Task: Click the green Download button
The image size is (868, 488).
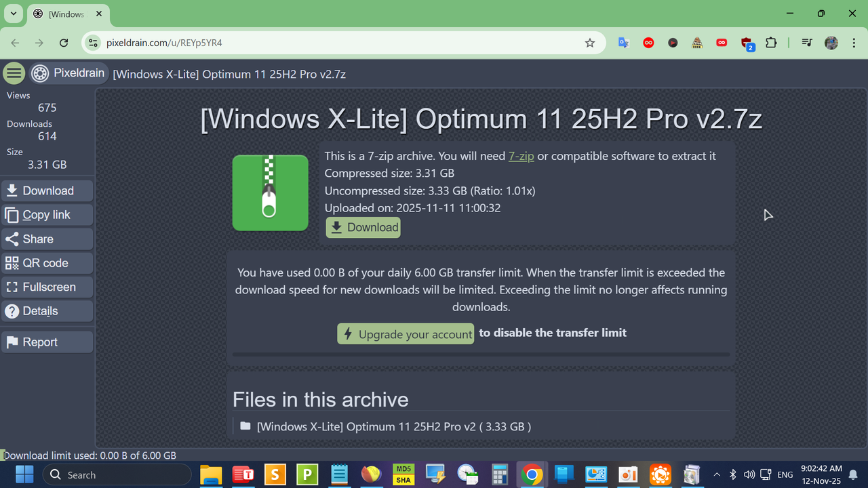Action: tap(363, 227)
